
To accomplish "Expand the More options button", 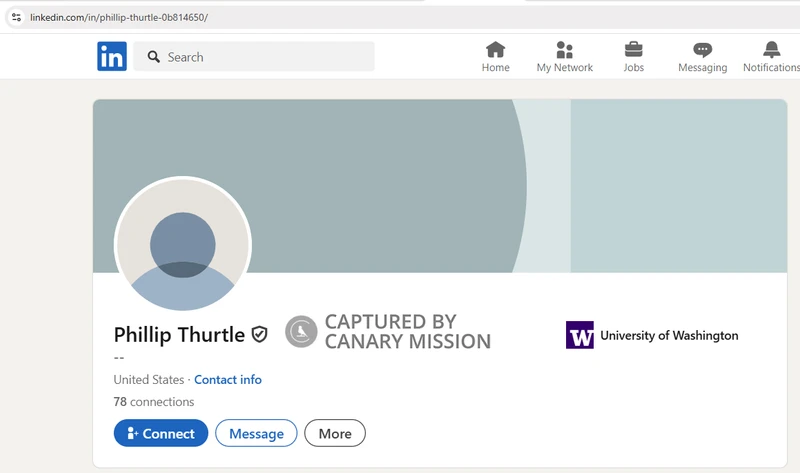I will [335, 433].
